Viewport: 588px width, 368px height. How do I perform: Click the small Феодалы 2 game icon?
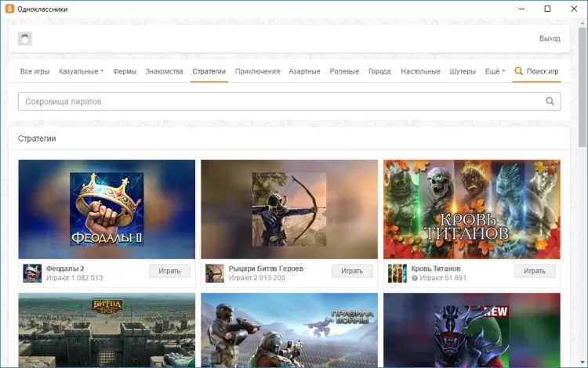click(32, 273)
